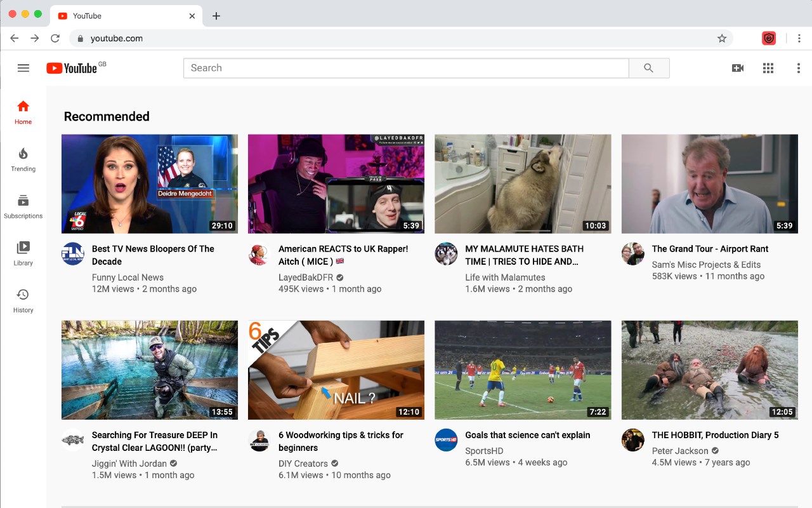Open Sam's Misc Projects channel avatar
The height and width of the screenshot is (508, 812).
pyautogui.click(x=633, y=254)
